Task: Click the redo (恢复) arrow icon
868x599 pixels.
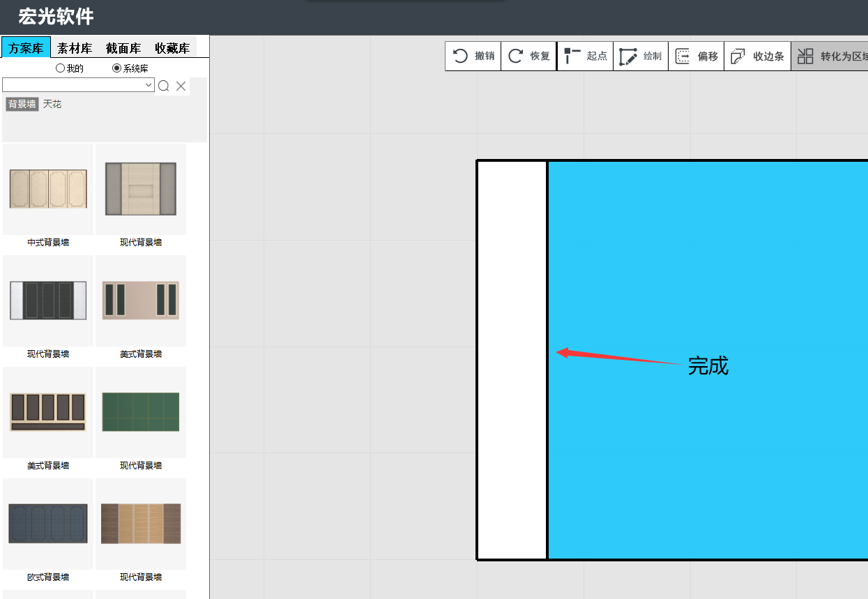Action: 515,56
